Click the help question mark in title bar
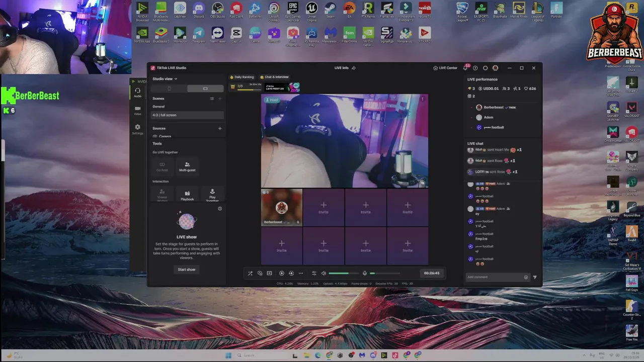Viewport: 644px width, 362px height. 475,68
